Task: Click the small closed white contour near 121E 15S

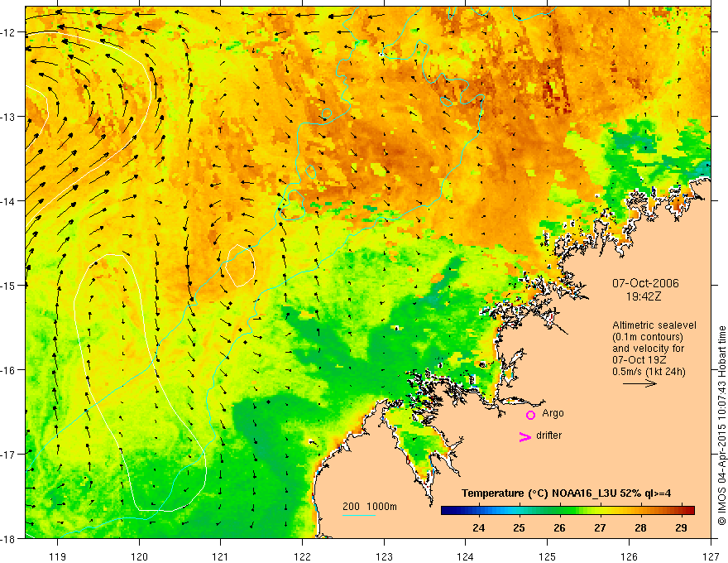Action: click(240, 265)
